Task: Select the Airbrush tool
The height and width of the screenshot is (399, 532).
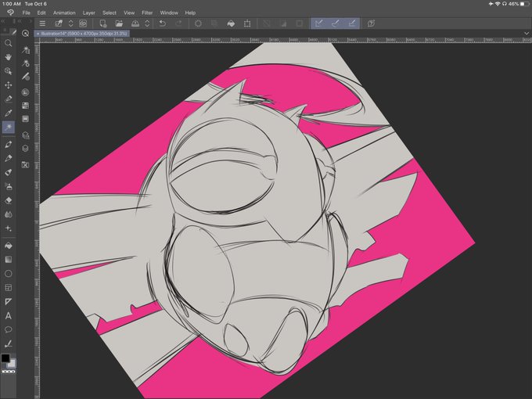Action: tap(8, 186)
